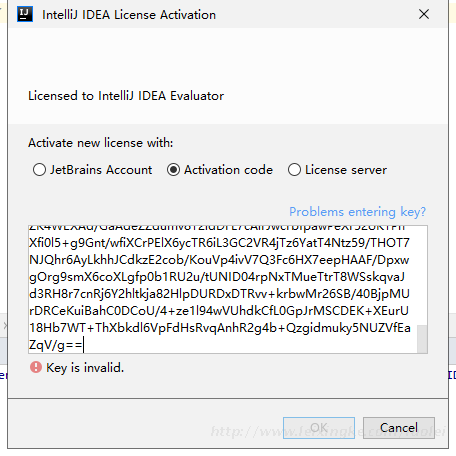Click the dialog title IntelliJ IDEA License Activation
Image resolution: width=456 pixels, height=456 pixels.
point(129,15)
